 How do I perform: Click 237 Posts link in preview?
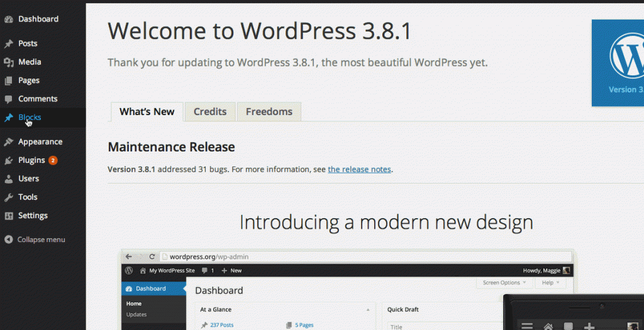coord(222,325)
